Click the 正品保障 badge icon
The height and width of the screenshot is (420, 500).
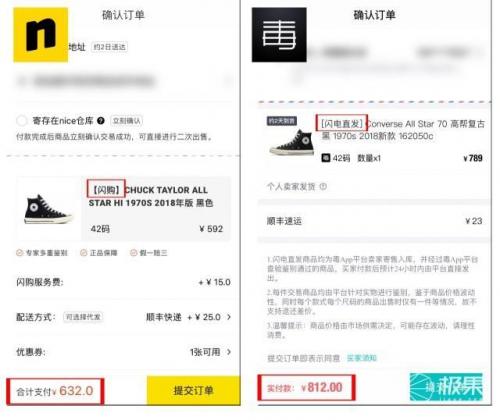click(83, 253)
